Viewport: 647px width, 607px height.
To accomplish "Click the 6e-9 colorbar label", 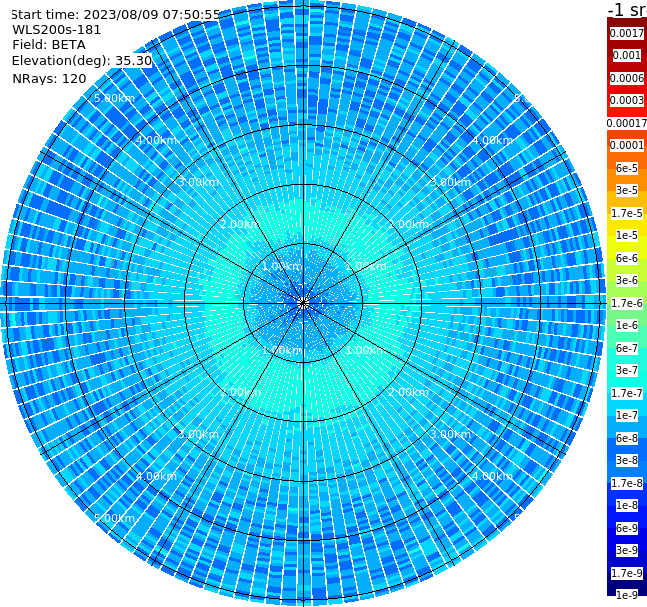I will pos(627,528).
